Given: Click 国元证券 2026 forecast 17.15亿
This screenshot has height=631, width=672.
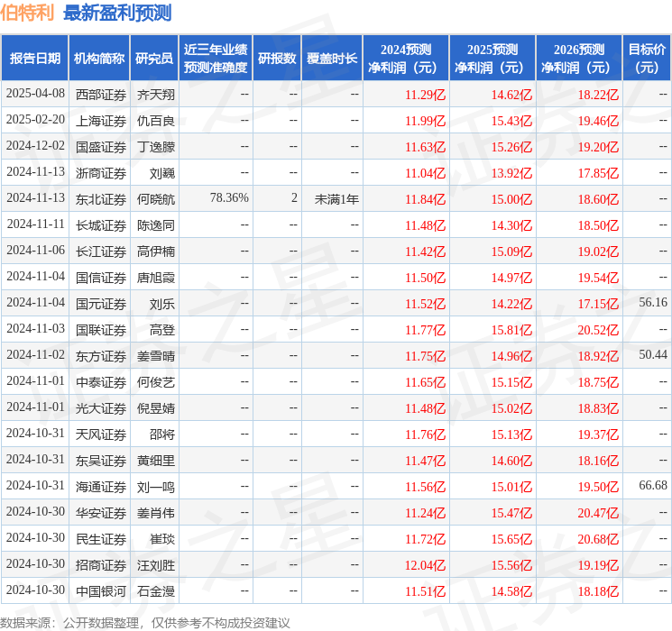Looking at the screenshot, I should 598,304.
